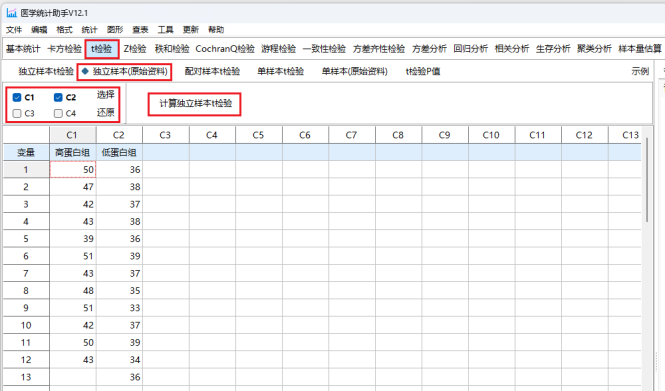Select row 13 header

tap(26, 377)
